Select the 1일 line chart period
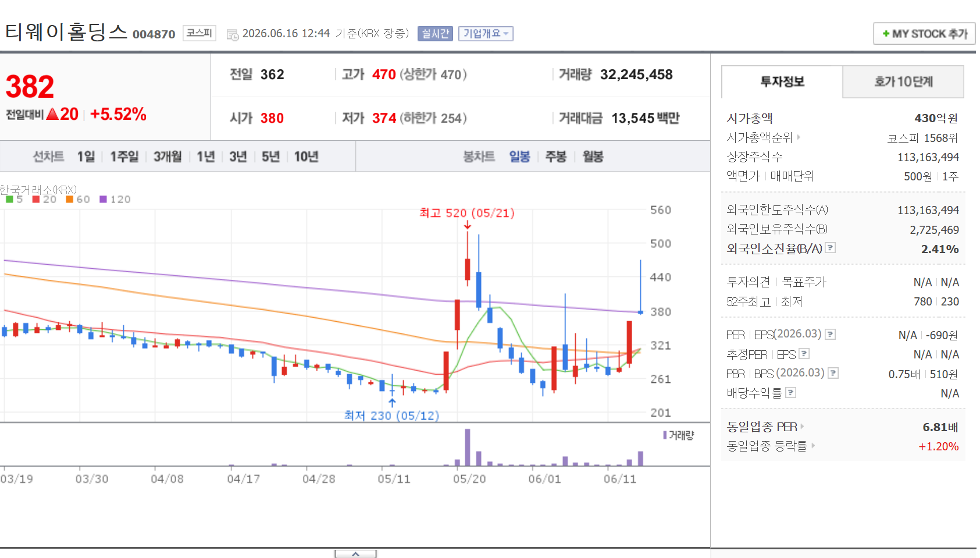Screen dimensions: 980x558 86,157
